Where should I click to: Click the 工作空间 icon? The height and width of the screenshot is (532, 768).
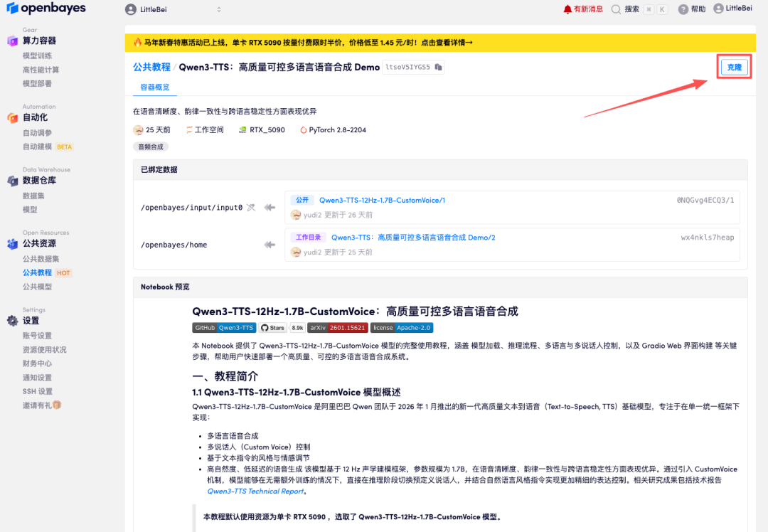point(189,130)
